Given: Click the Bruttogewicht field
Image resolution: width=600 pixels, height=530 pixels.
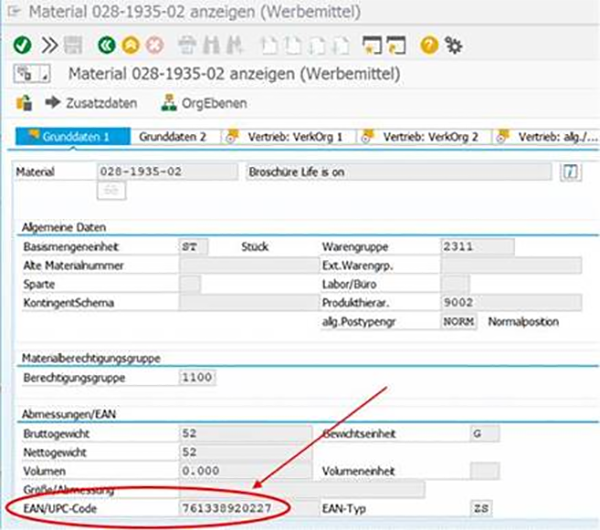Looking at the screenshot, I should 245,434.
